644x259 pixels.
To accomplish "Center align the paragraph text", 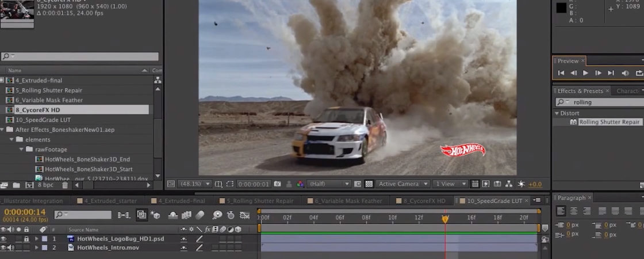I will click(573, 211).
